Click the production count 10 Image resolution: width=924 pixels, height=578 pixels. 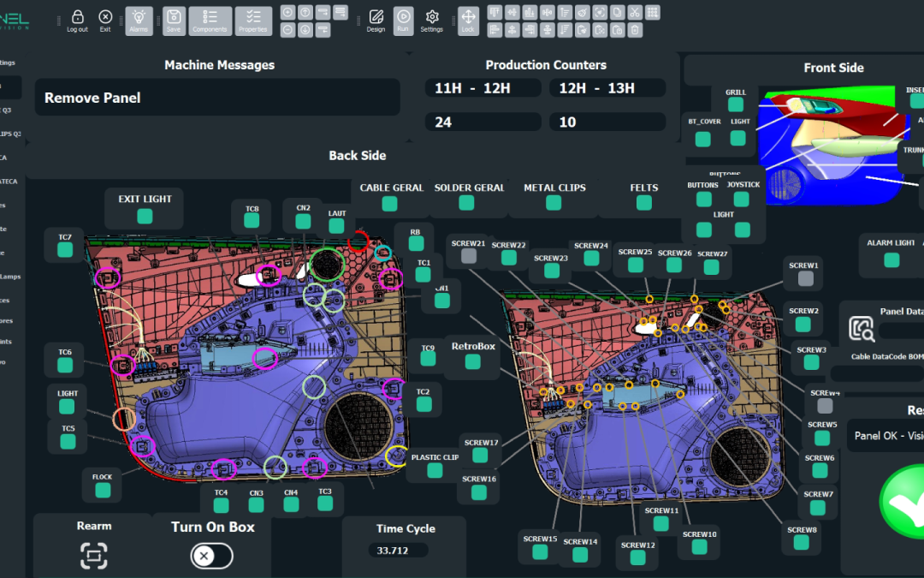click(x=607, y=122)
